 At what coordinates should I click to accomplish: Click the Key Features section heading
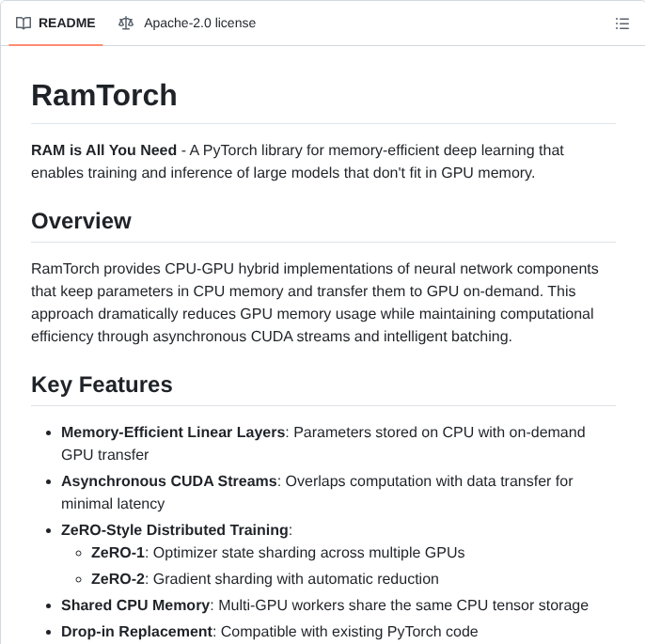[x=102, y=385]
